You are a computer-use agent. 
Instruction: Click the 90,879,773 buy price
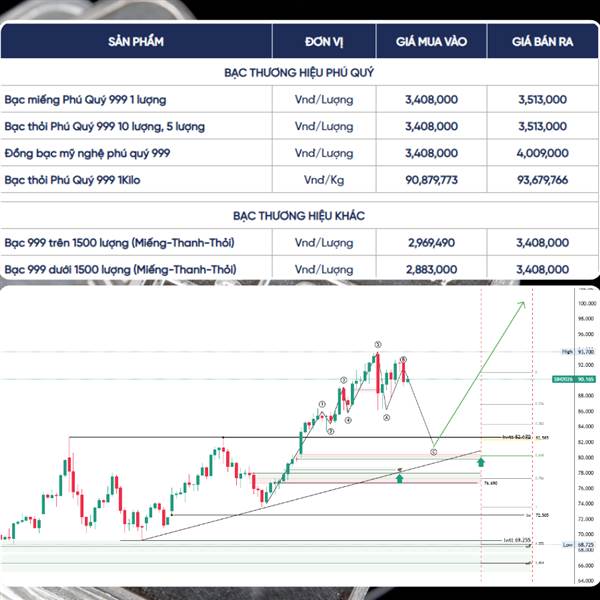coord(431,180)
